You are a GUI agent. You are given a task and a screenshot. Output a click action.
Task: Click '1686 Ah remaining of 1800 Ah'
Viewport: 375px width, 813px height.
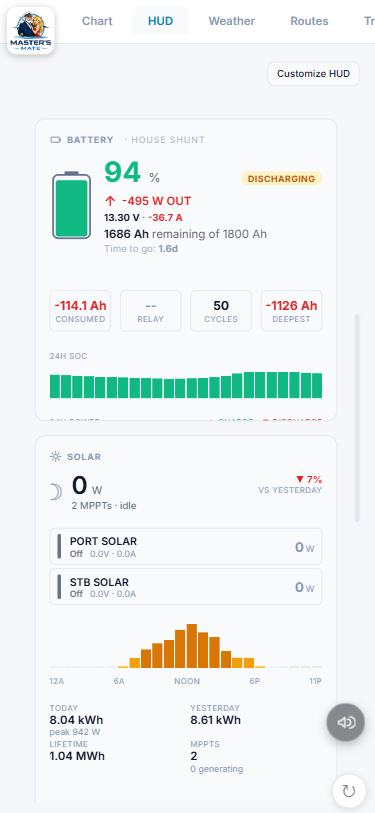coord(186,234)
